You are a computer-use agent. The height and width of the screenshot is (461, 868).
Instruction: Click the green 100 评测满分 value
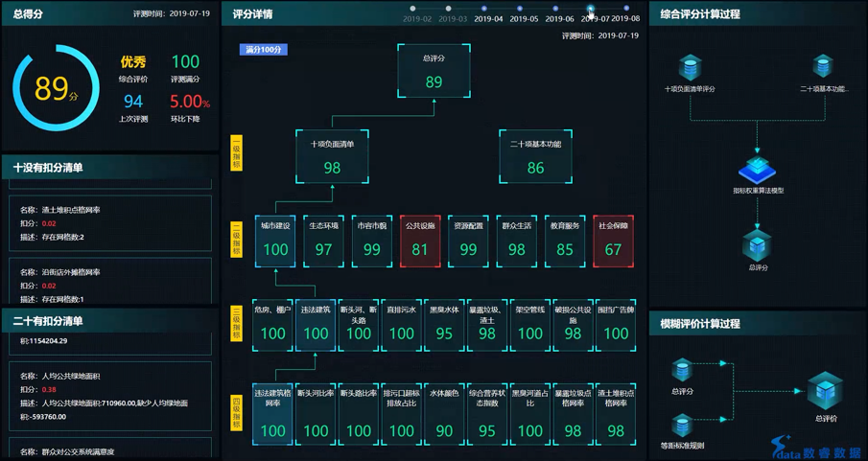185,61
